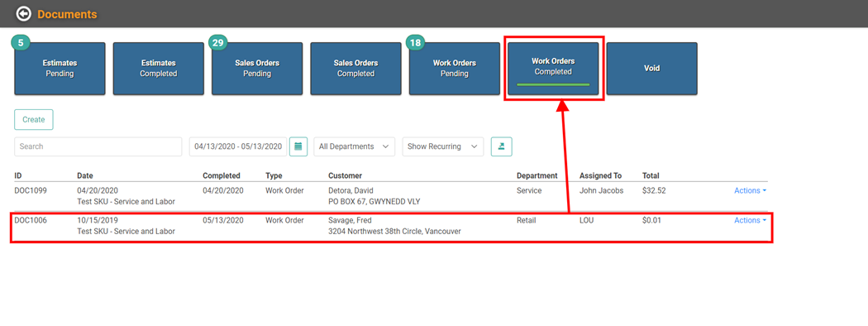Click the Department column header
This screenshot has height=326, width=868.
click(537, 175)
